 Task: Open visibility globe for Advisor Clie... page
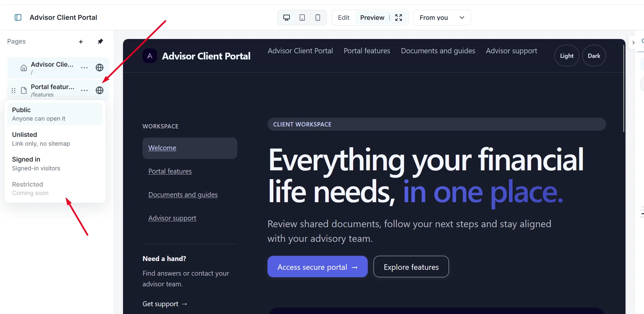(x=100, y=68)
